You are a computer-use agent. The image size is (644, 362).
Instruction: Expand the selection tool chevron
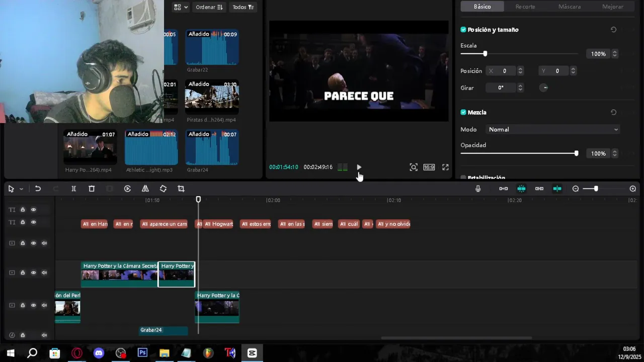(21, 189)
